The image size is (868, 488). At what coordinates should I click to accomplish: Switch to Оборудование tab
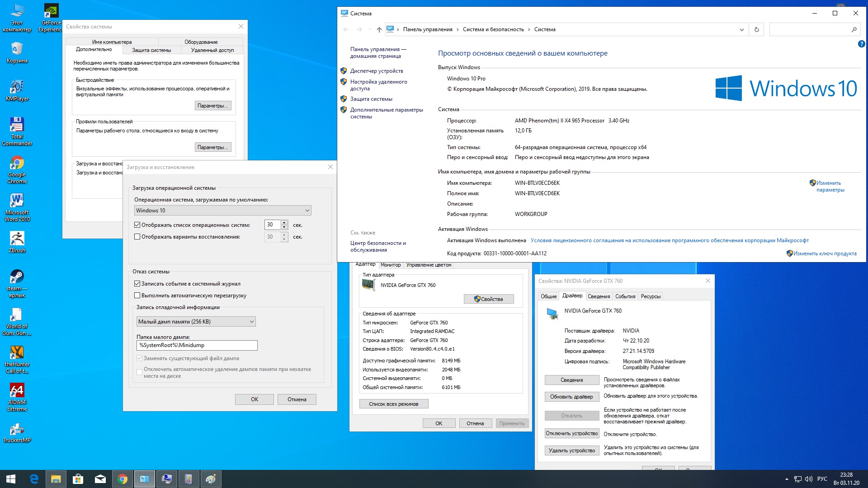(x=201, y=42)
